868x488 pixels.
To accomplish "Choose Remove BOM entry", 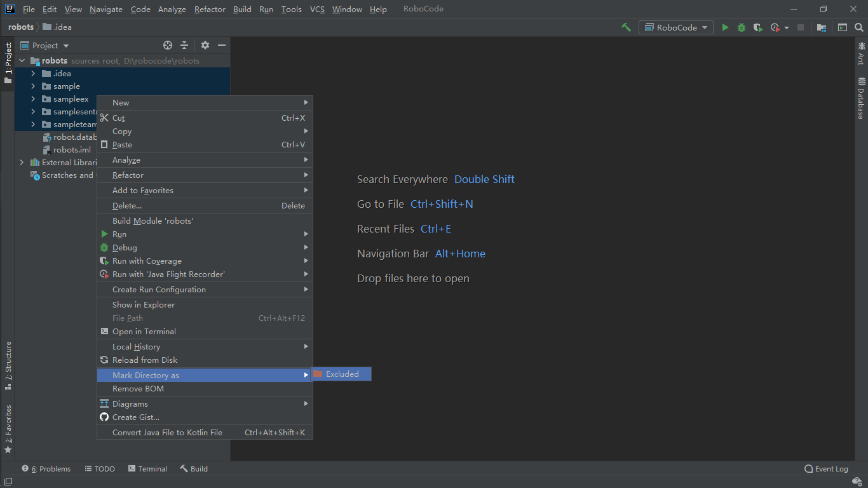I will pyautogui.click(x=204, y=388).
